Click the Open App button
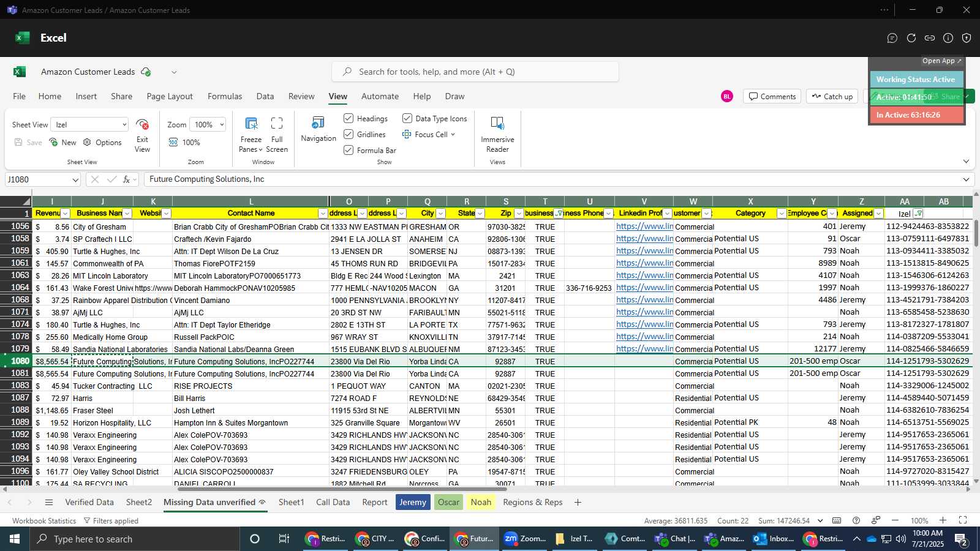 pyautogui.click(x=942, y=61)
